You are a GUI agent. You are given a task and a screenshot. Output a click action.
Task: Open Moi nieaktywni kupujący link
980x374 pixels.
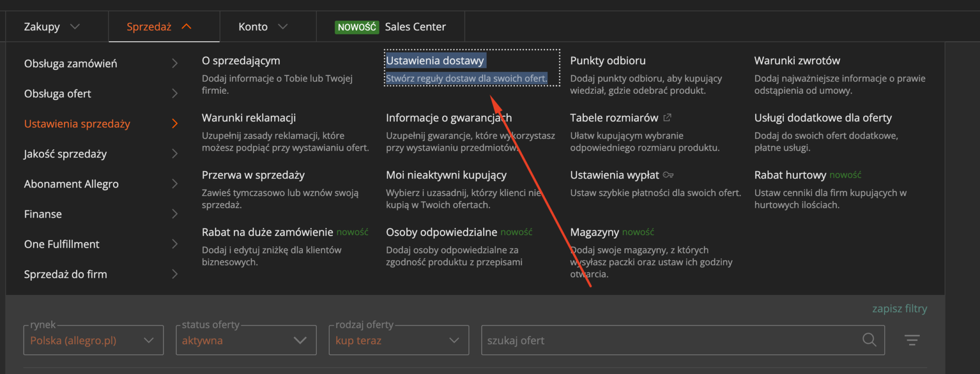[446, 175]
